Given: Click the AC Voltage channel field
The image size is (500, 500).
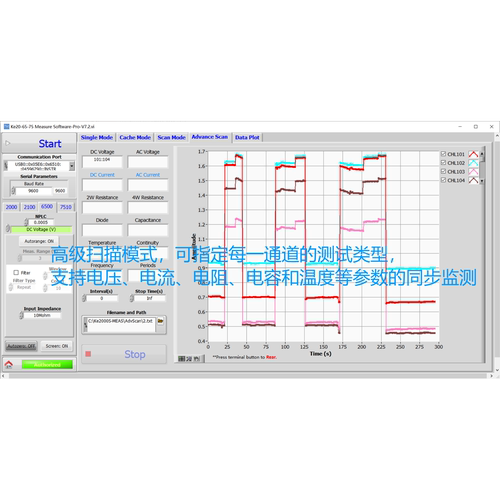Looking at the screenshot, I should [148, 162].
